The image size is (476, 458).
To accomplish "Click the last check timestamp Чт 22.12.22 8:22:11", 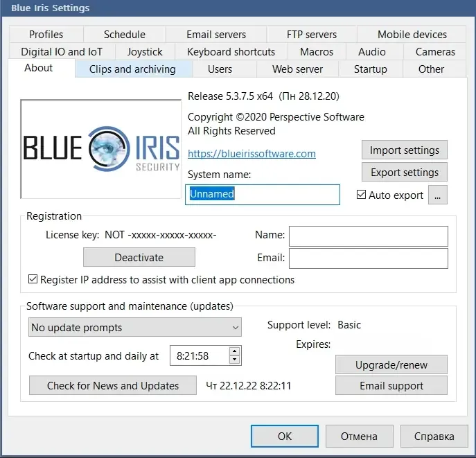I will (249, 386).
